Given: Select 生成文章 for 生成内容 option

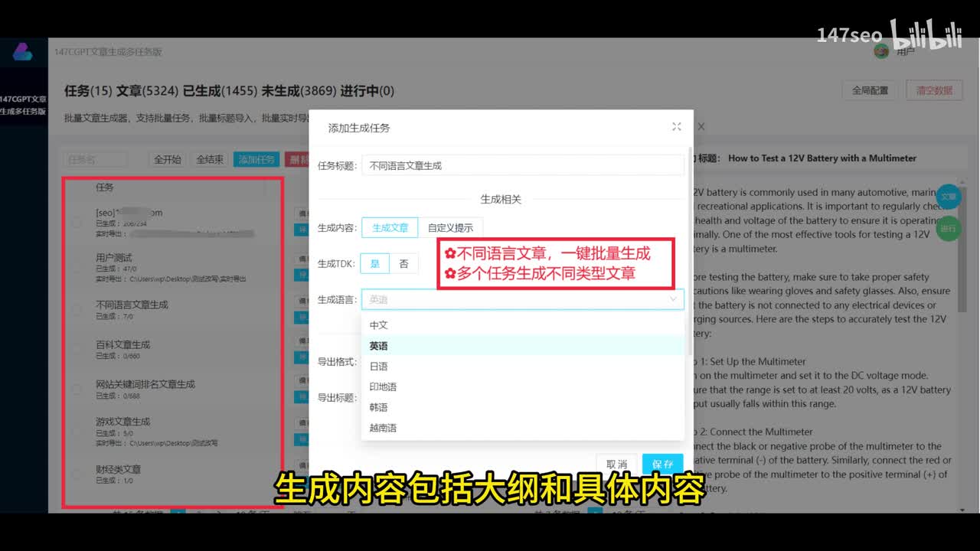Looking at the screenshot, I should [x=390, y=227].
